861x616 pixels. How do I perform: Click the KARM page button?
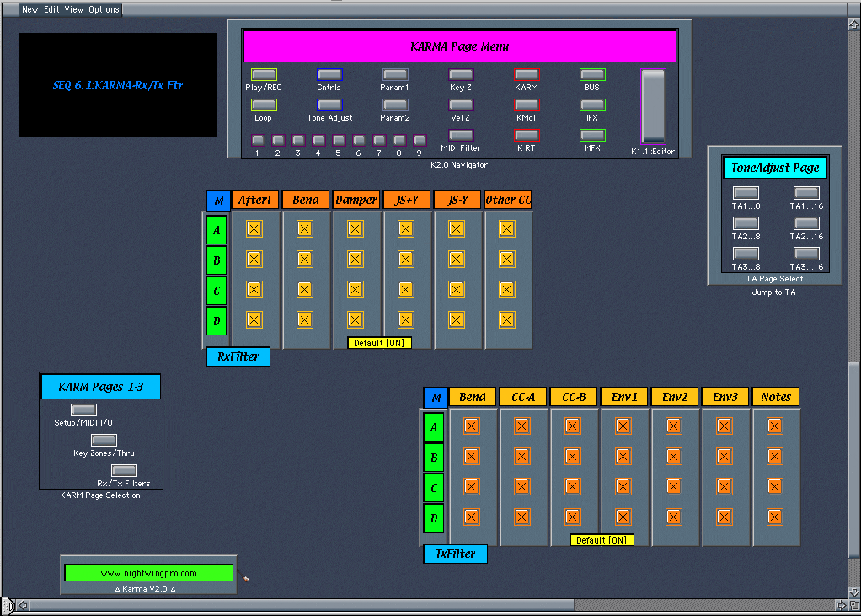527,75
